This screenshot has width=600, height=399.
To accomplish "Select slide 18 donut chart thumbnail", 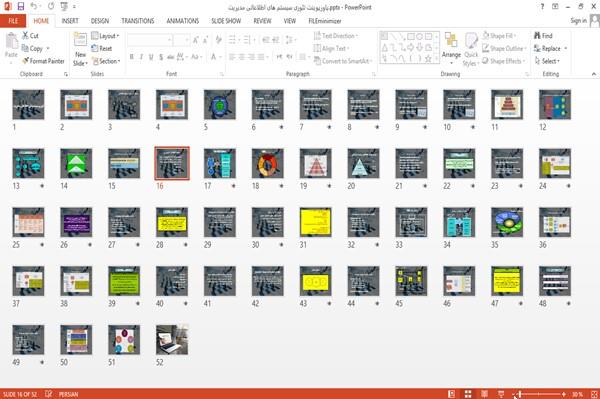I will (267, 163).
